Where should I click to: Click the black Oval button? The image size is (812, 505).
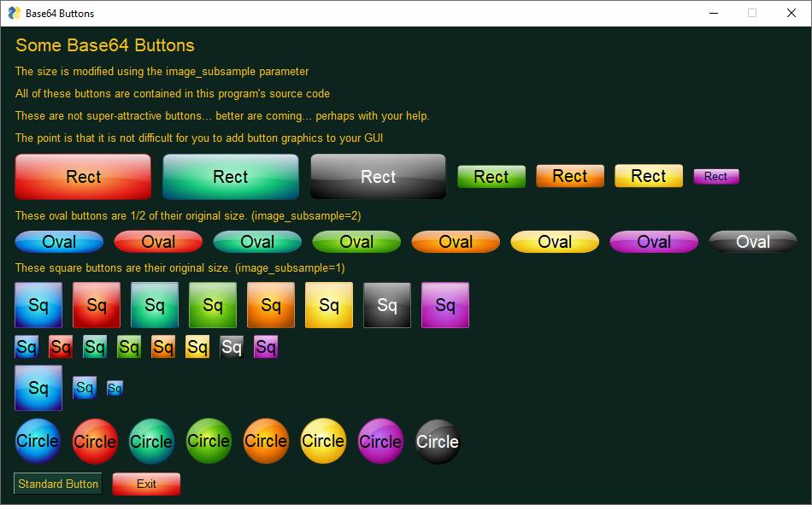point(753,242)
